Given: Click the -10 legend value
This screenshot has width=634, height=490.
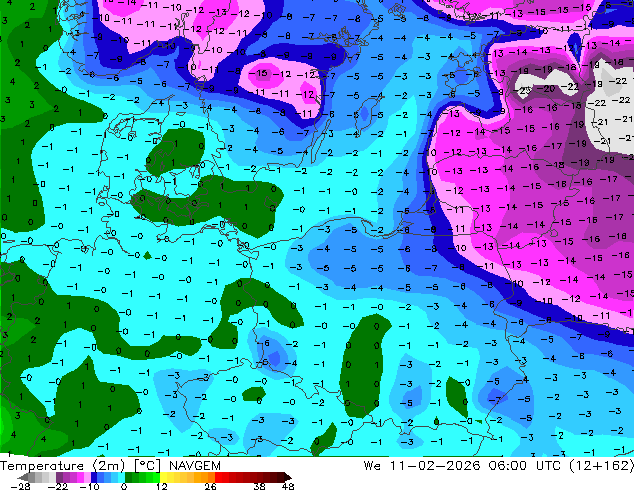Looking at the screenshot, I should 89,486.
